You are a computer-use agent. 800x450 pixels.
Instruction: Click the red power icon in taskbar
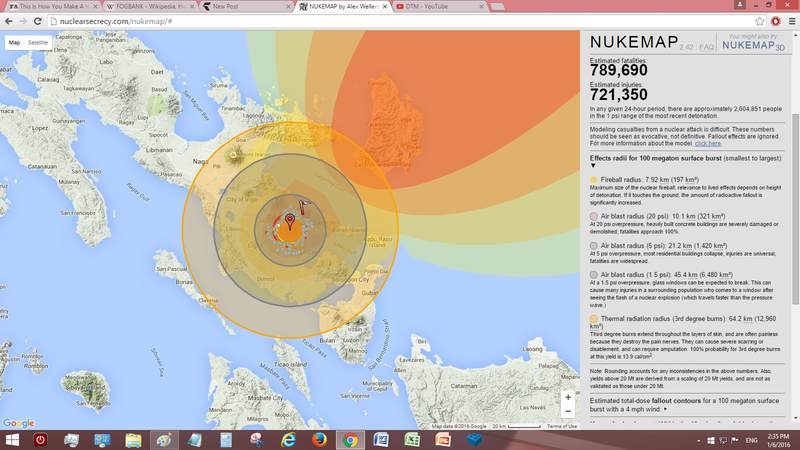coord(40,440)
